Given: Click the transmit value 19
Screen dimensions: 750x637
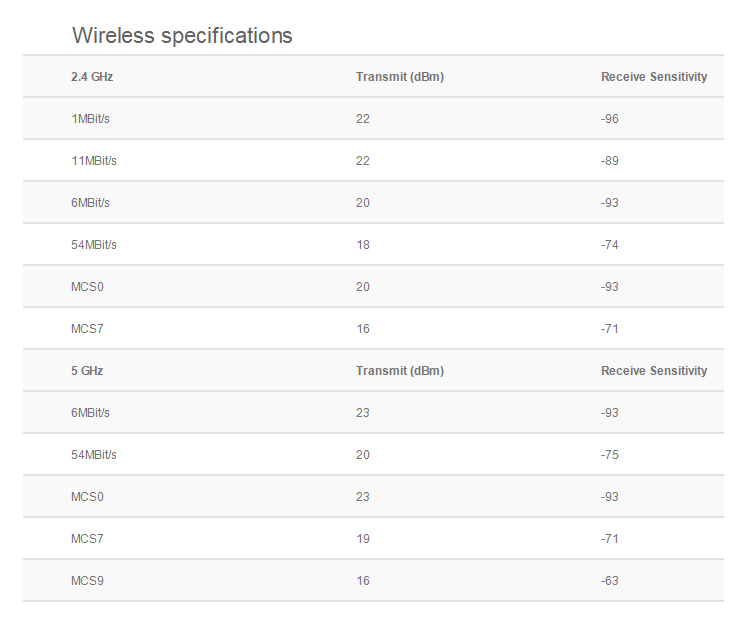Looking at the screenshot, I should pos(362,539).
